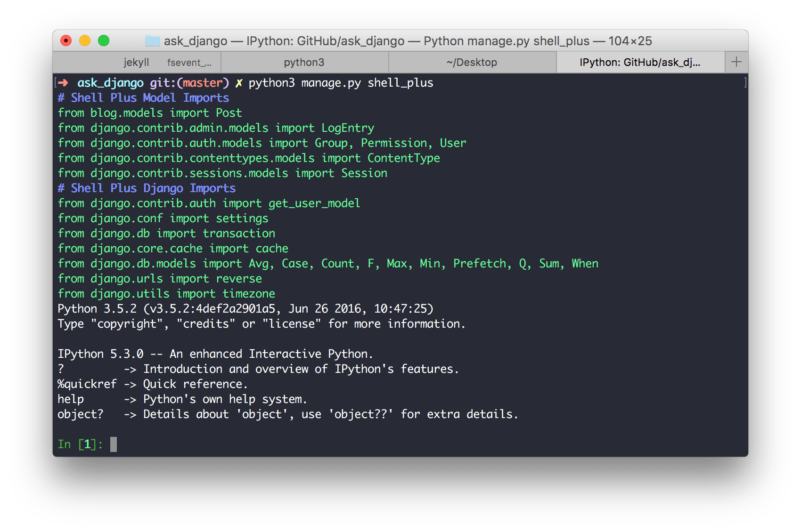The width and height of the screenshot is (801, 532).
Task: Open a new terminal tab with the plus button
Action: click(736, 62)
